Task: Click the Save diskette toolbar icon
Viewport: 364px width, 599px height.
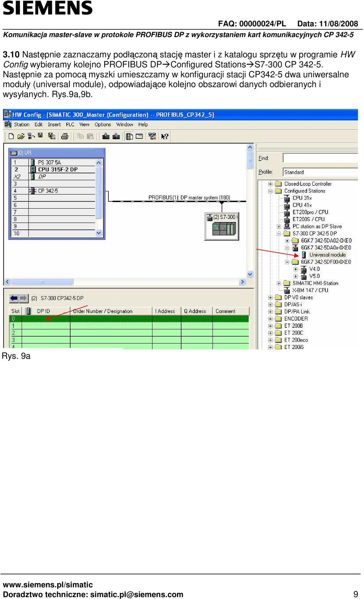Action: [41, 136]
